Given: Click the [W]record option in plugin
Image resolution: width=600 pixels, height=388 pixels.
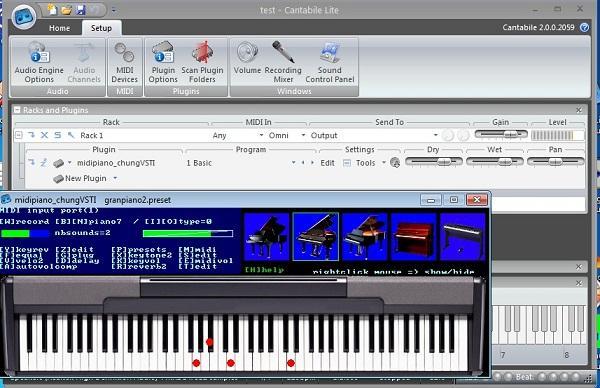Looking at the screenshot, I should coord(25,222).
